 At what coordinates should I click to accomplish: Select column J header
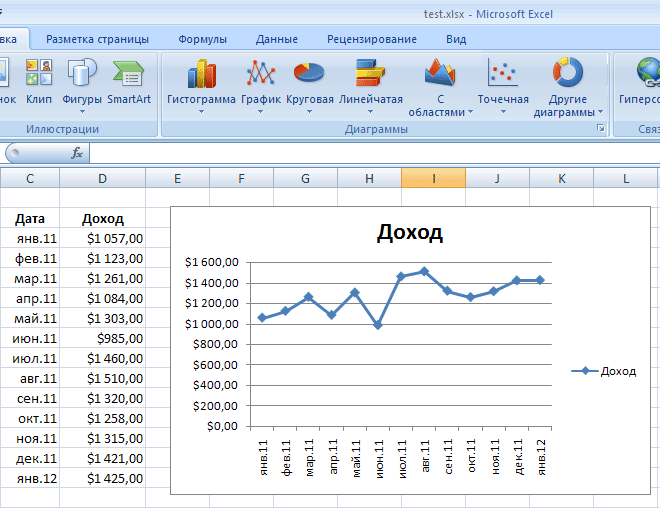coord(498,178)
